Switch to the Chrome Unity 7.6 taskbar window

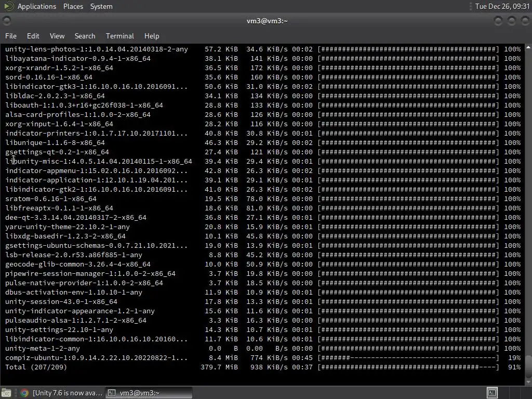(x=61, y=393)
